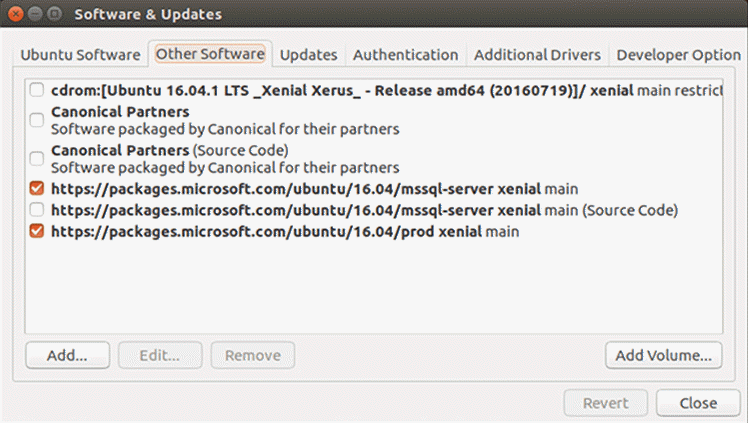Go to the Authentication tab
The height and width of the screenshot is (423, 748).
405,55
